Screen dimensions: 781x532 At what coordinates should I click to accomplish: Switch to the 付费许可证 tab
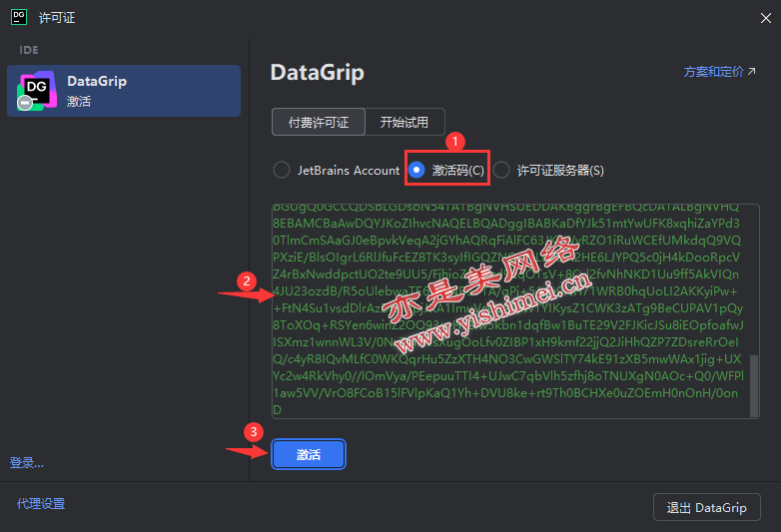319,122
